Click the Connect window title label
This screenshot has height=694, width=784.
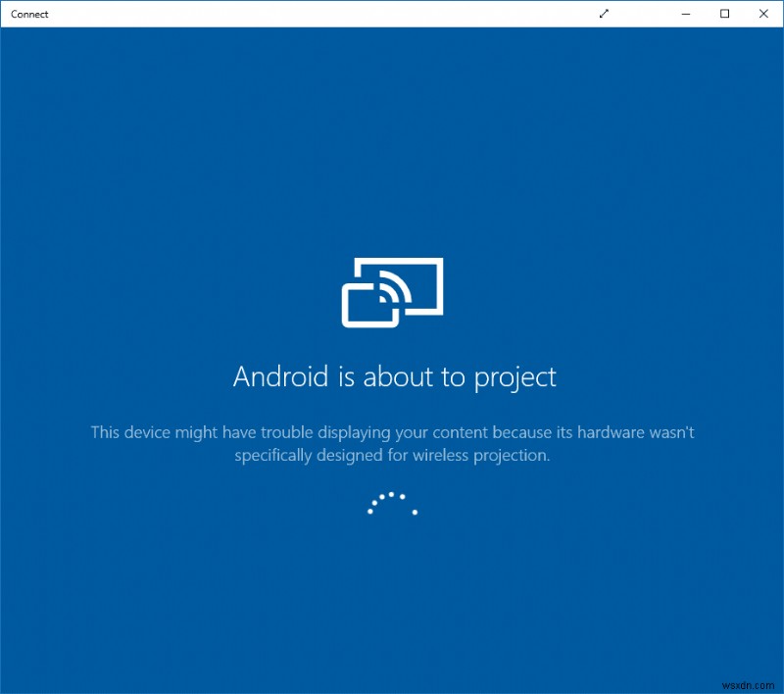pyautogui.click(x=29, y=15)
